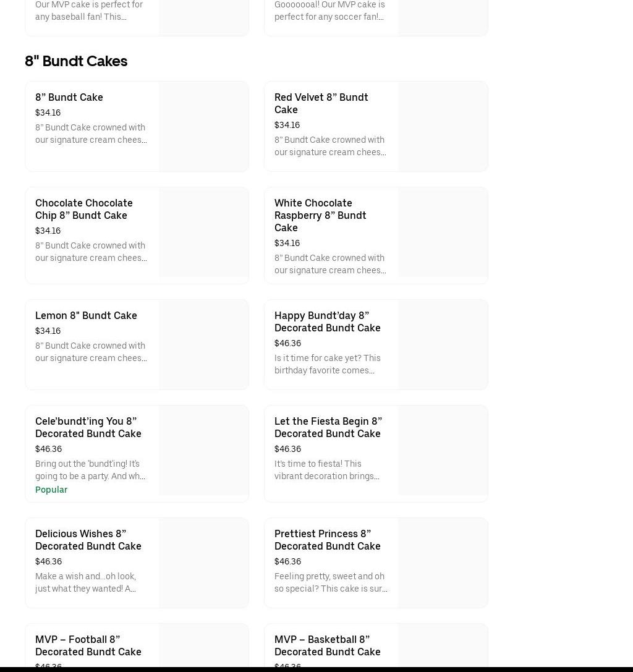Viewport: 633px width, 672px height.
Task: Open Prettiest Princess 8" Decorated Bundt Cake
Action: 327,540
